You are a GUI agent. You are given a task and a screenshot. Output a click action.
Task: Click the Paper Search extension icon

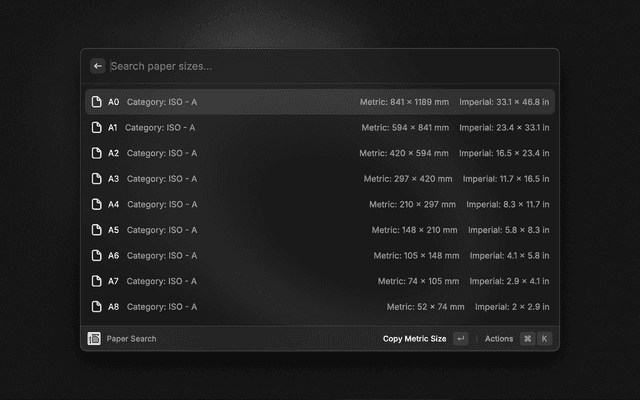pyautogui.click(x=94, y=339)
